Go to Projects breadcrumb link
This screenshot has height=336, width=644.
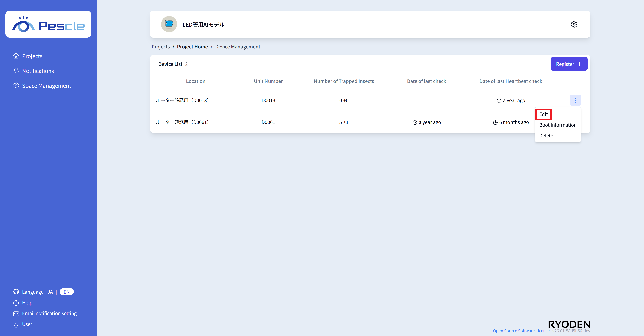pyautogui.click(x=160, y=47)
